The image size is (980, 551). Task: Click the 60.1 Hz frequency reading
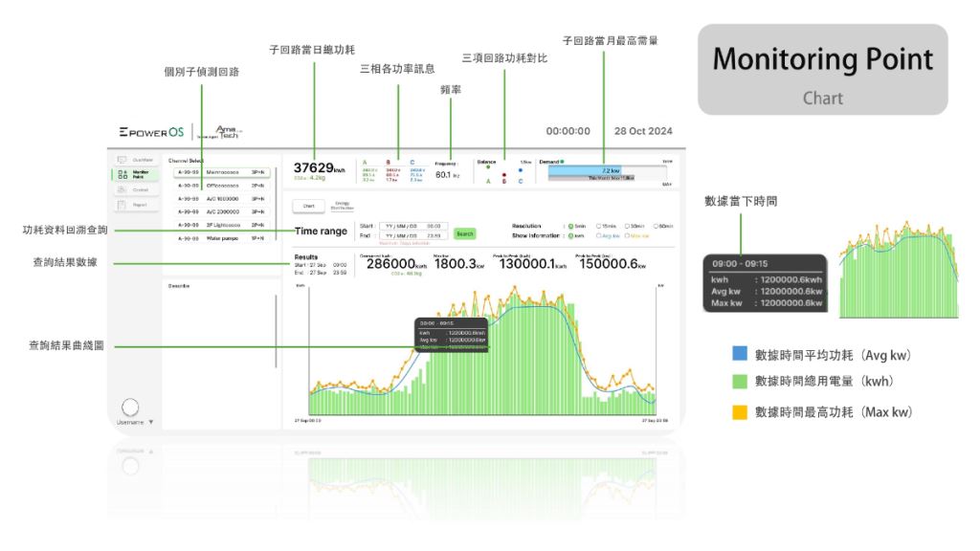click(447, 175)
